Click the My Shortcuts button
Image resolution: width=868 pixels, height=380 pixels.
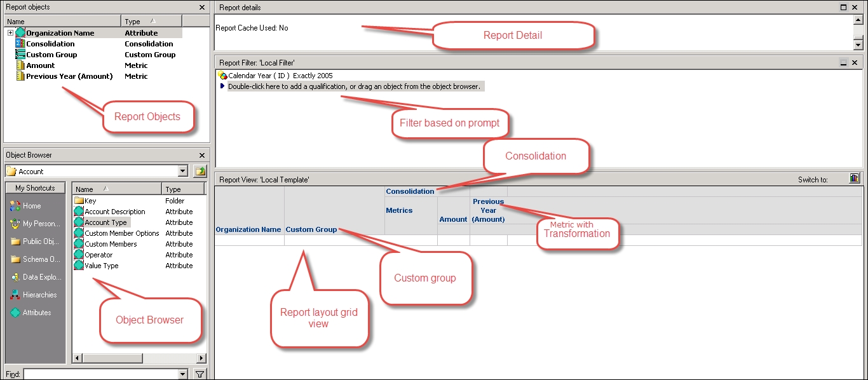pyautogui.click(x=35, y=188)
